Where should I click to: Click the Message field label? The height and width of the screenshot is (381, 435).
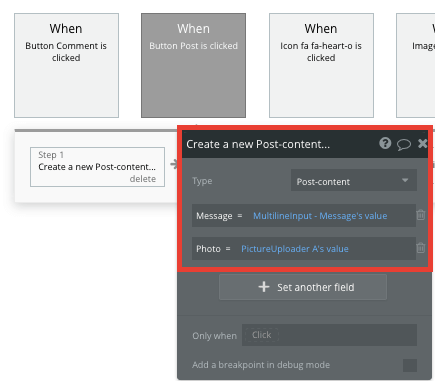[214, 216]
